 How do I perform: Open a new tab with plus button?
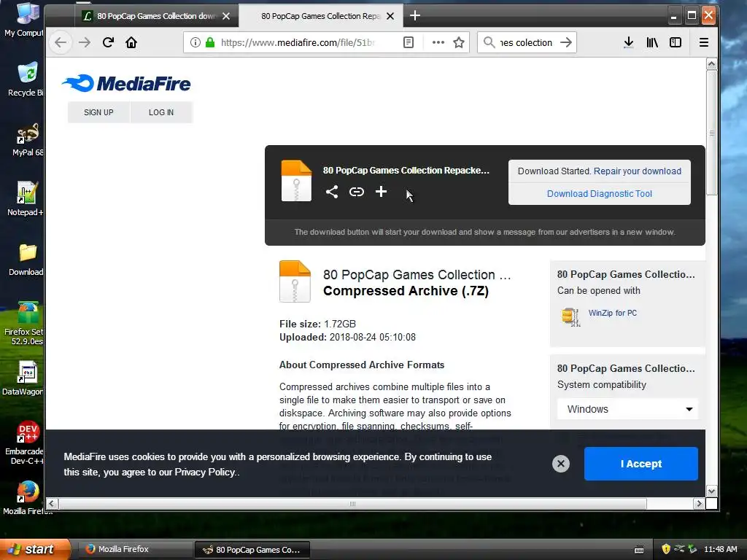[x=415, y=16]
